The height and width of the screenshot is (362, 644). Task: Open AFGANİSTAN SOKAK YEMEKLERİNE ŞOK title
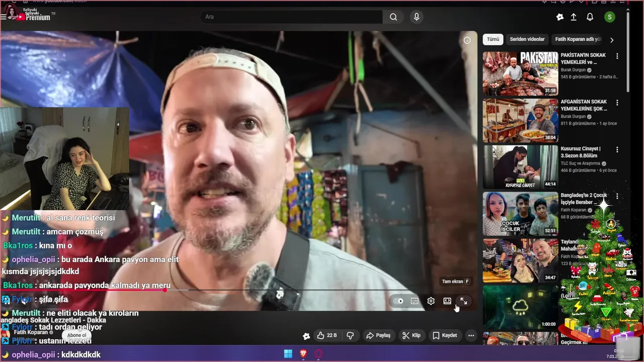tap(585, 105)
